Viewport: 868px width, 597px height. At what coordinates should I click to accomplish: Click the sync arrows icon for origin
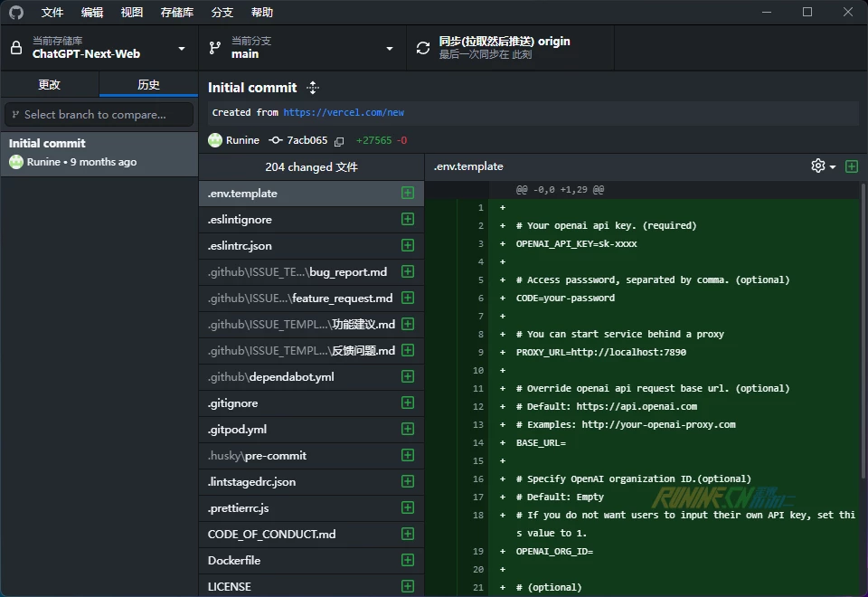coord(423,48)
